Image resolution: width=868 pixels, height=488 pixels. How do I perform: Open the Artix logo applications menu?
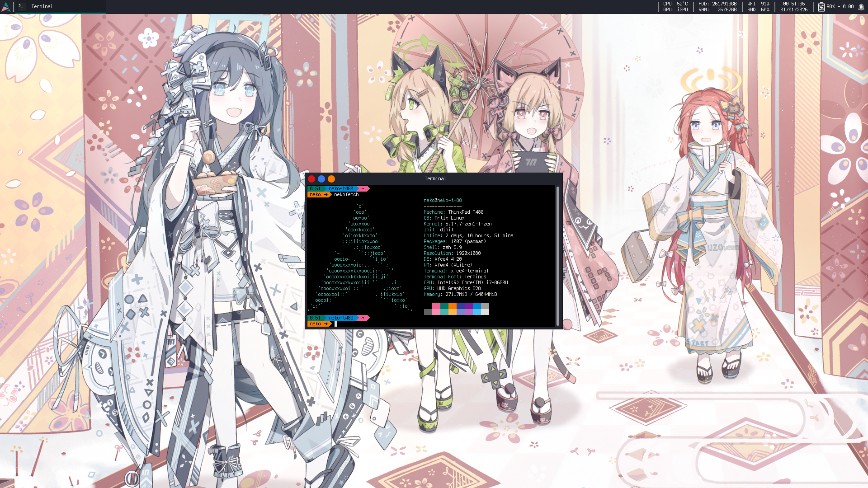point(6,6)
